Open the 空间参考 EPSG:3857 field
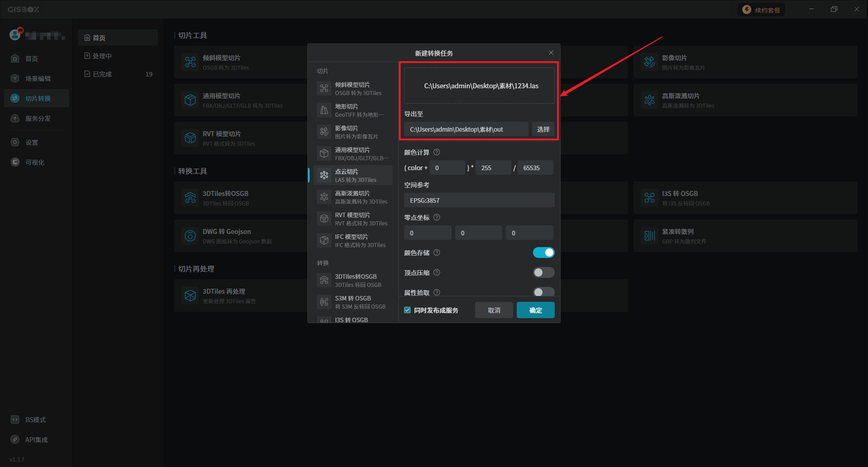The height and width of the screenshot is (467, 868). click(479, 200)
